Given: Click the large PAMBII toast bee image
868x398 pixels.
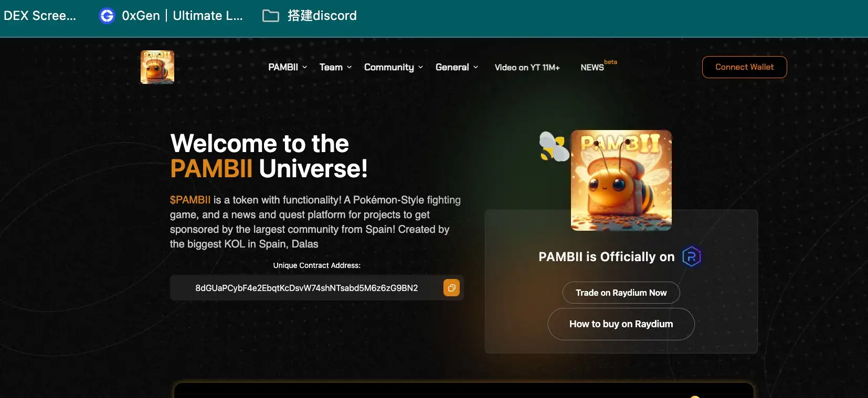Looking at the screenshot, I should 621,180.
